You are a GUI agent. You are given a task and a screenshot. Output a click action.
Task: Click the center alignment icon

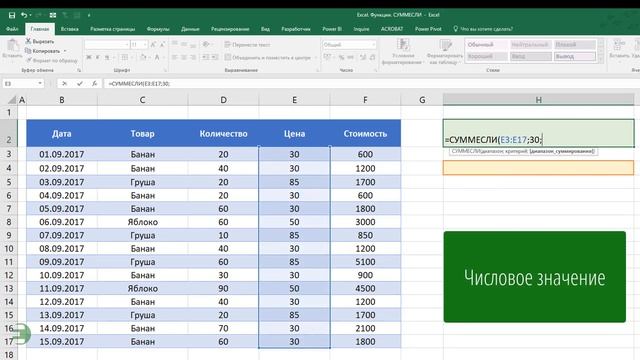coord(184,58)
